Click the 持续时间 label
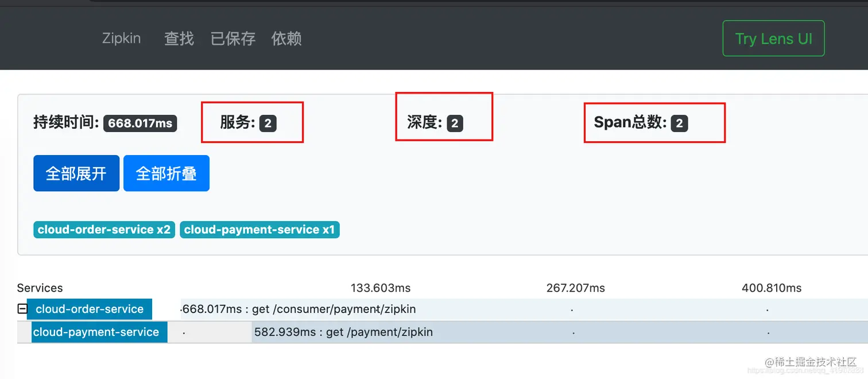 [67, 122]
